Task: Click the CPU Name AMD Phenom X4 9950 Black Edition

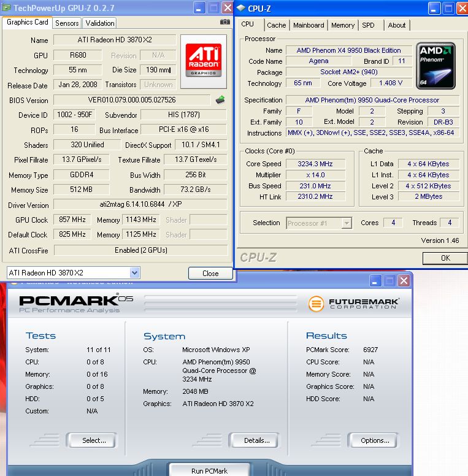Action: [349, 50]
